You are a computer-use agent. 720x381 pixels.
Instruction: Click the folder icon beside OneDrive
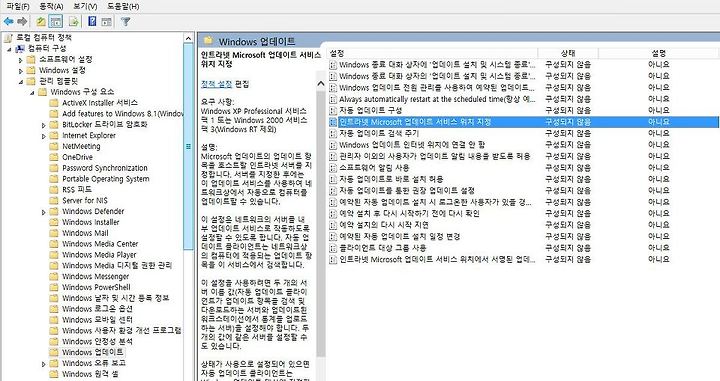[x=54, y=157]
